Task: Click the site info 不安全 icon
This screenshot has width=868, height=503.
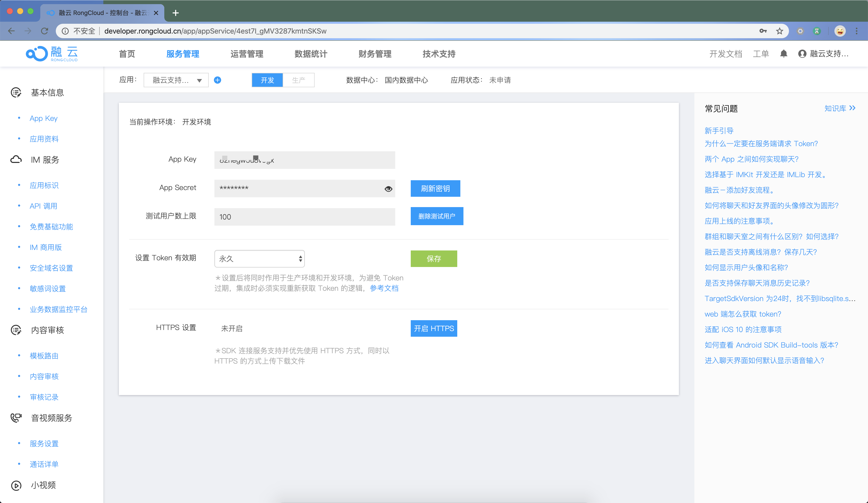Action: point(65,31)
